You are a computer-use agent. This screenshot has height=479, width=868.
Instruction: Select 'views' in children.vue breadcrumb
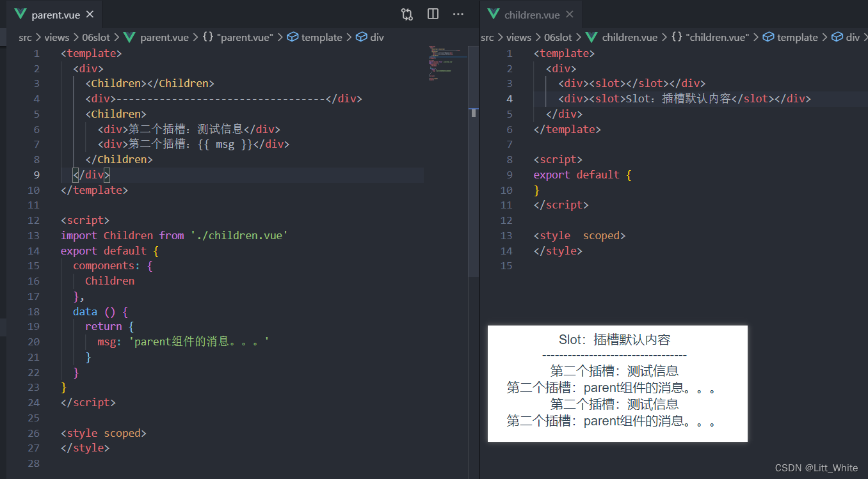[x=519, y=37]
